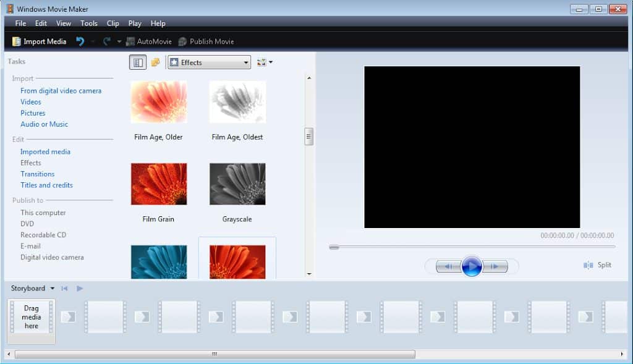The image size is (633, 364).
Task: Undo the last action with the undo arrow
Action: [x=80, y=41]
